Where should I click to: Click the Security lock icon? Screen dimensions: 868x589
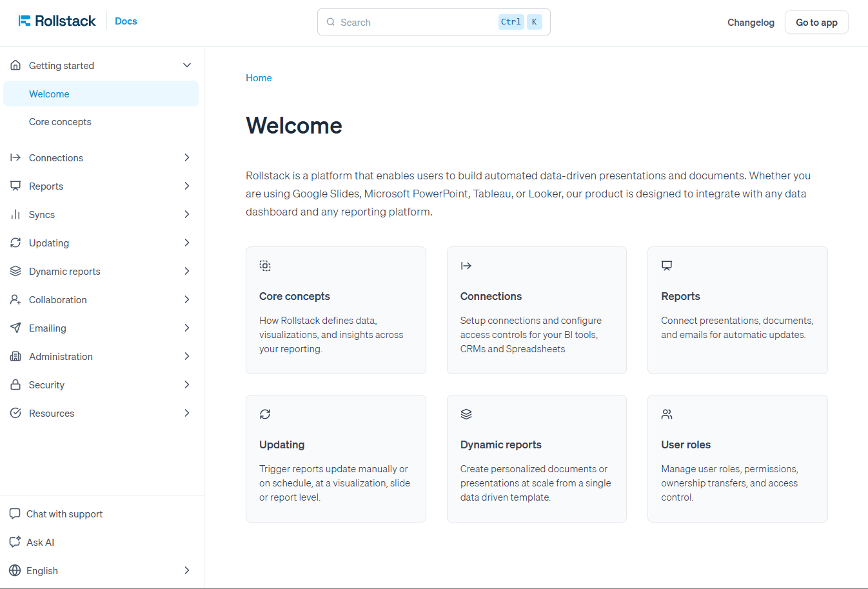coord(15,384)
